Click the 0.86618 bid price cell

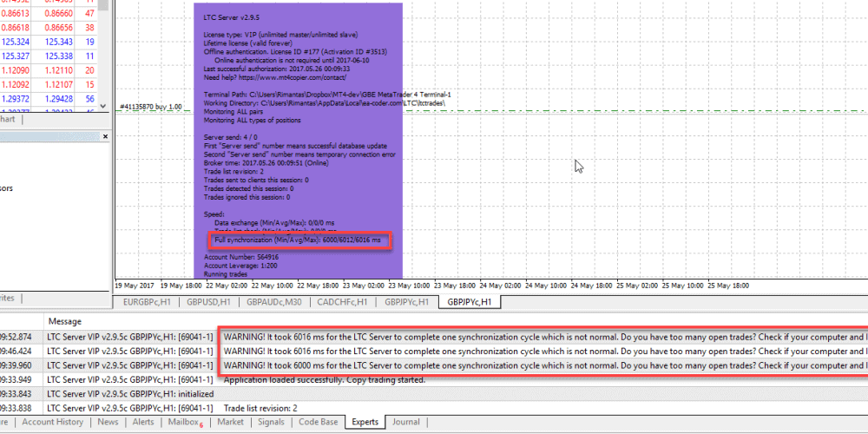16,27
